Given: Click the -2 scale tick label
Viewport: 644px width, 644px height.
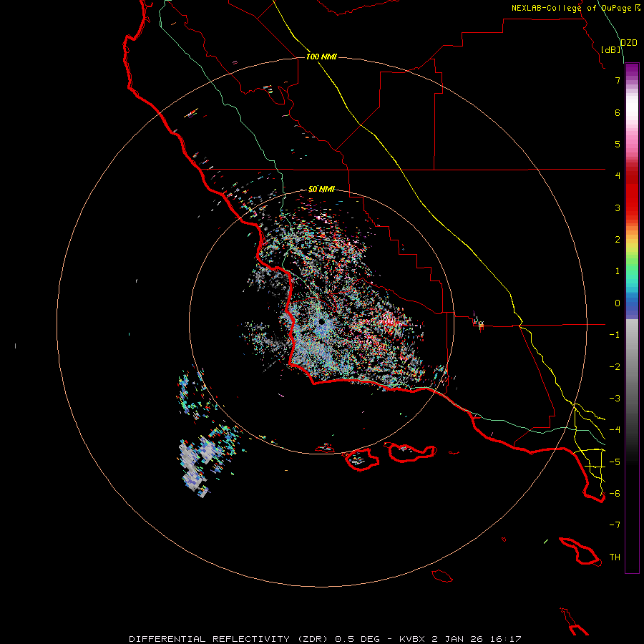Looking at the screenshot, I should [x=615, y=367].
